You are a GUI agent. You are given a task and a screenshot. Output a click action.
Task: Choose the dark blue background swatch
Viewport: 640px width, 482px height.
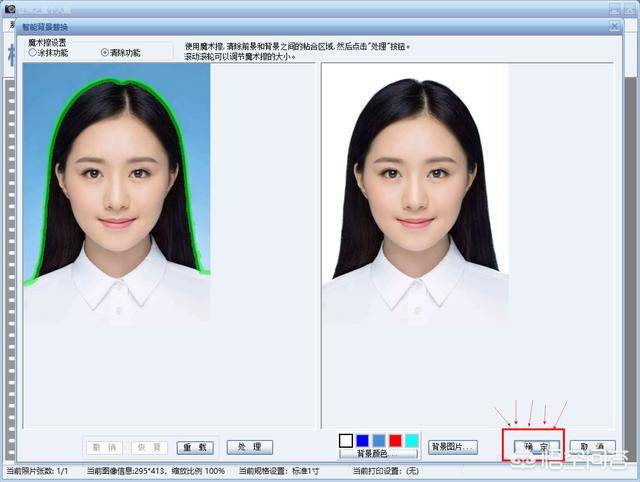[362, 441]
